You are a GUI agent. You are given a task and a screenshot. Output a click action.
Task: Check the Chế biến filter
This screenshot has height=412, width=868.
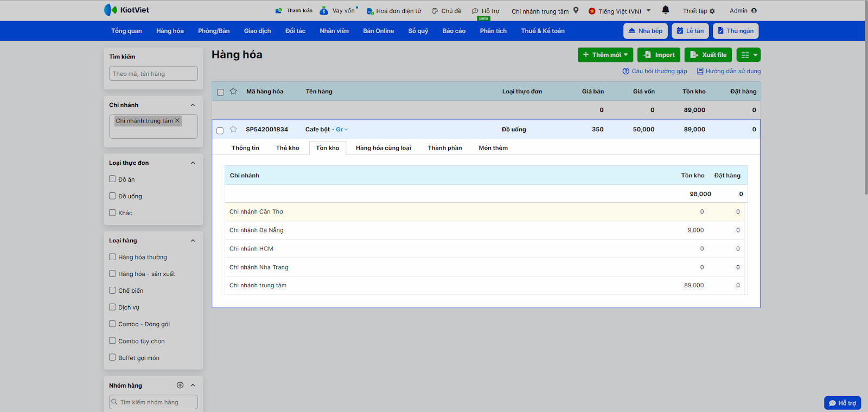coord(112,290)
